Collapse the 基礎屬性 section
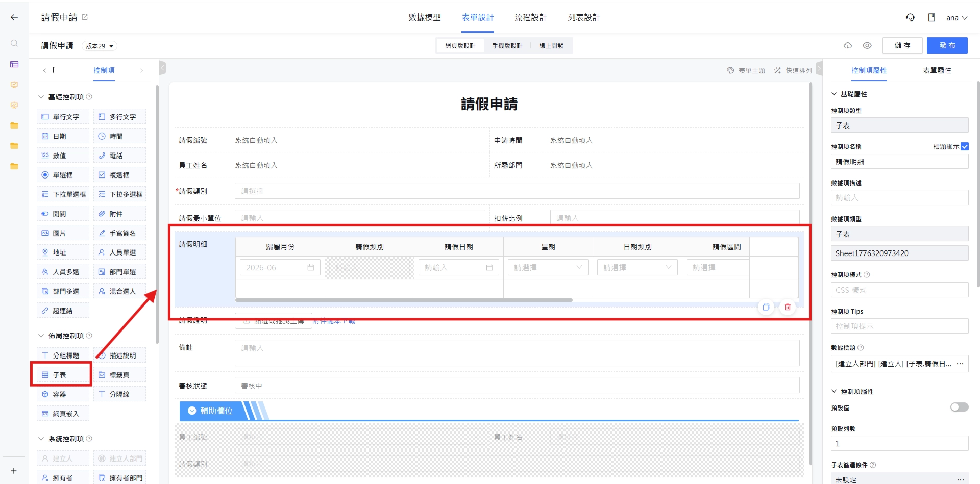Image resolution: width=980 pixels, height=484 pixels. [834, 94]
